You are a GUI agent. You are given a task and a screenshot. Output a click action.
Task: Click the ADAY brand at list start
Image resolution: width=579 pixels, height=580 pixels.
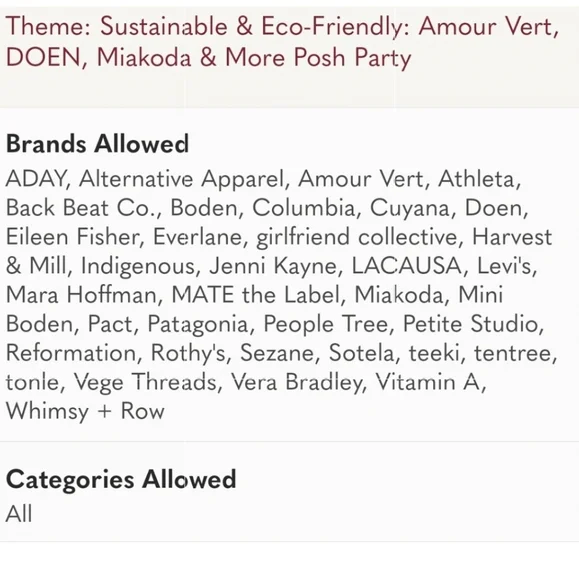pos(36,179)
